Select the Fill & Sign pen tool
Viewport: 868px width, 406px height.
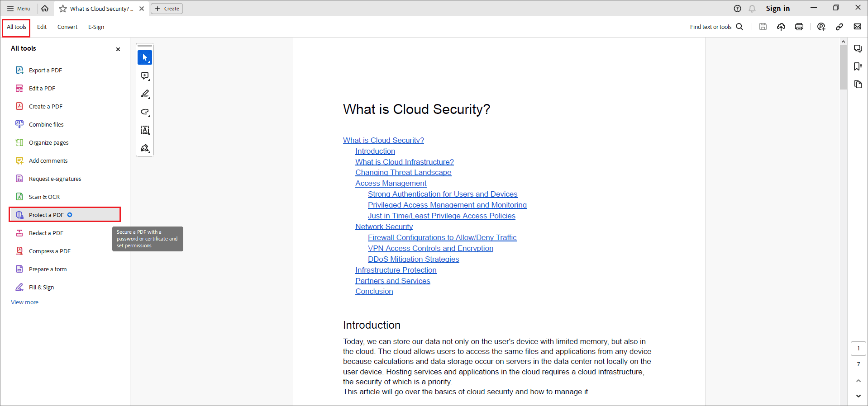click(x=144, y=148)
